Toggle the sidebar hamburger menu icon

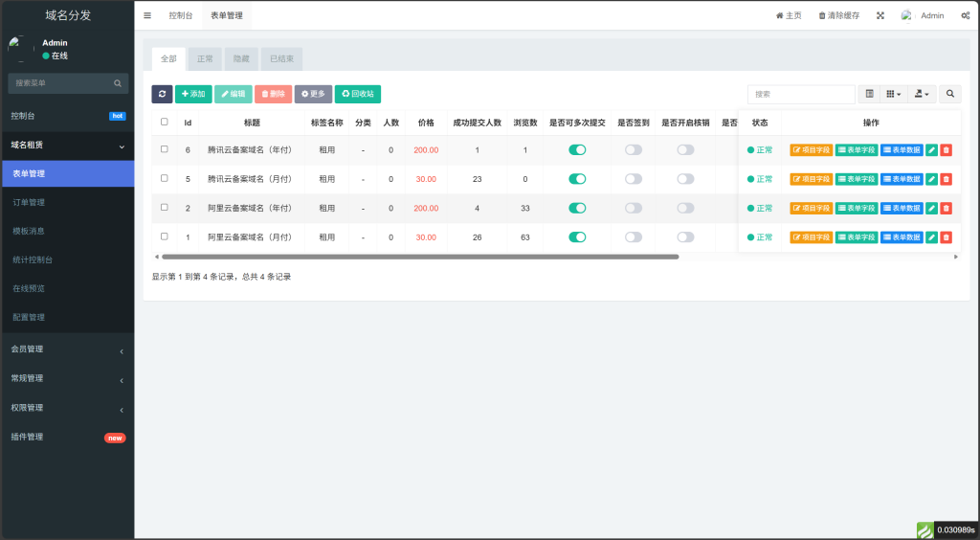pyautogui.click(x=147, y=15)
